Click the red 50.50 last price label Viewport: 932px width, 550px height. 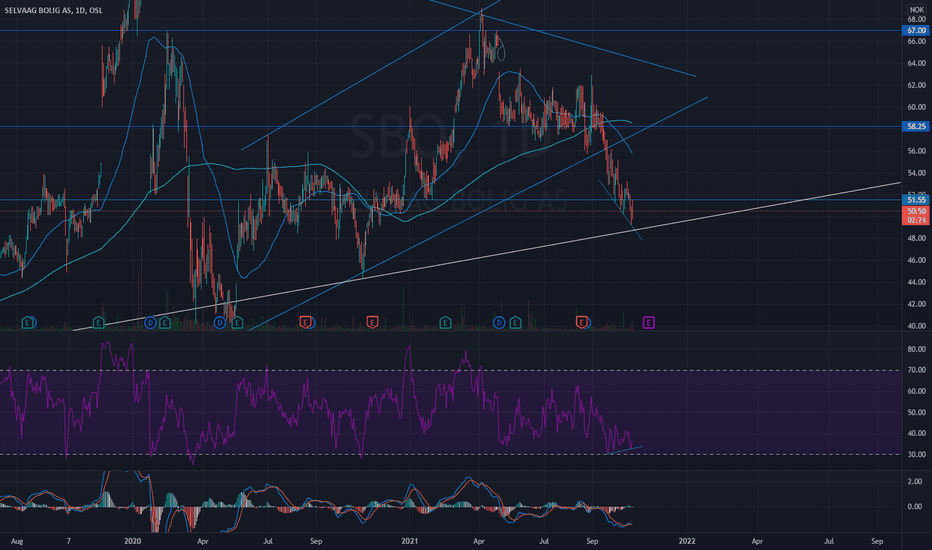(916, 211)
